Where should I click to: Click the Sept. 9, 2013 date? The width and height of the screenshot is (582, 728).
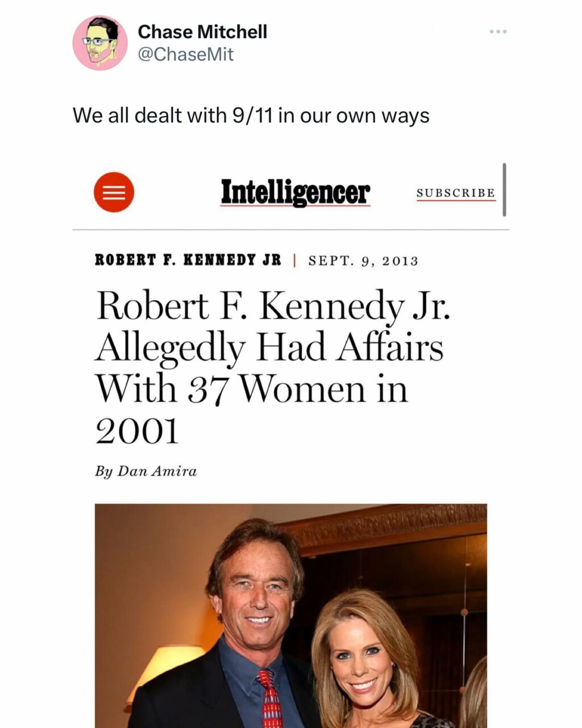363,261
